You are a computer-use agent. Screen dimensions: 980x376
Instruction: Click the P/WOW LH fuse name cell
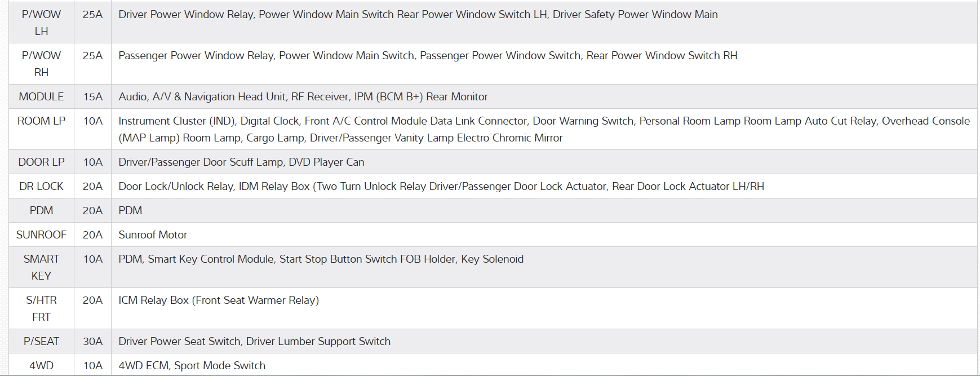click(x=41, y=23)
